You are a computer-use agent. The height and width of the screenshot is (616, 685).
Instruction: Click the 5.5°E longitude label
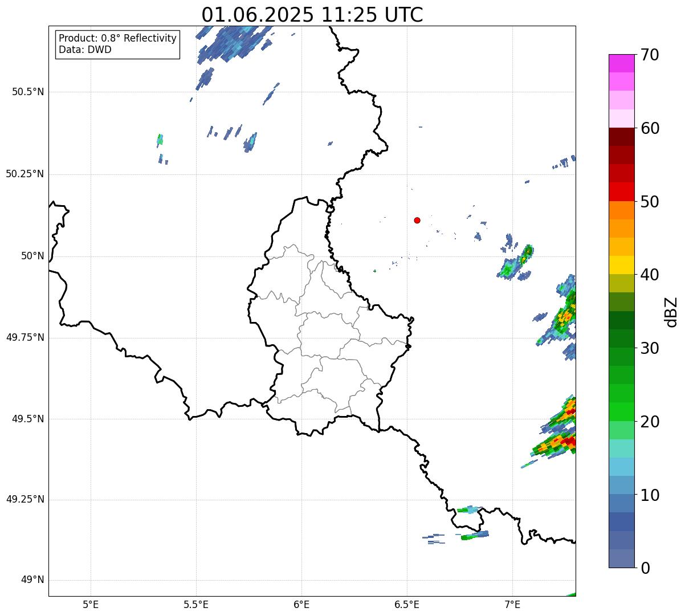[196, 604]
